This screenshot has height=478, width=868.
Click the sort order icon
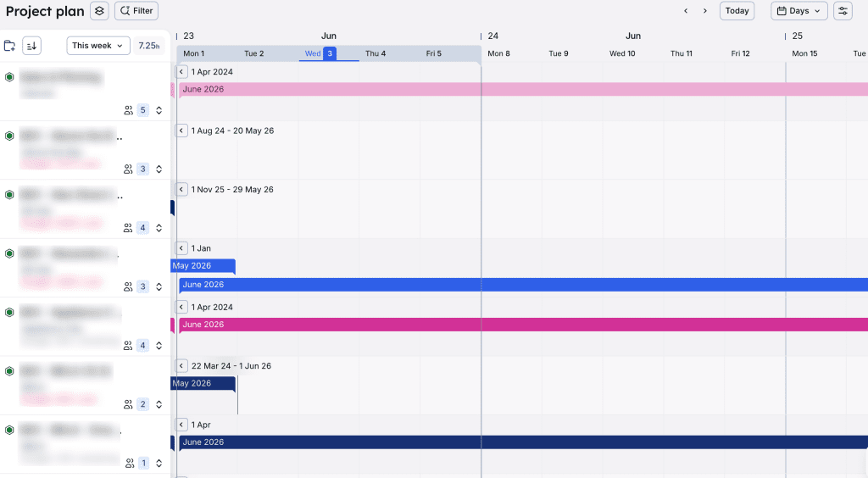point(31,46)
